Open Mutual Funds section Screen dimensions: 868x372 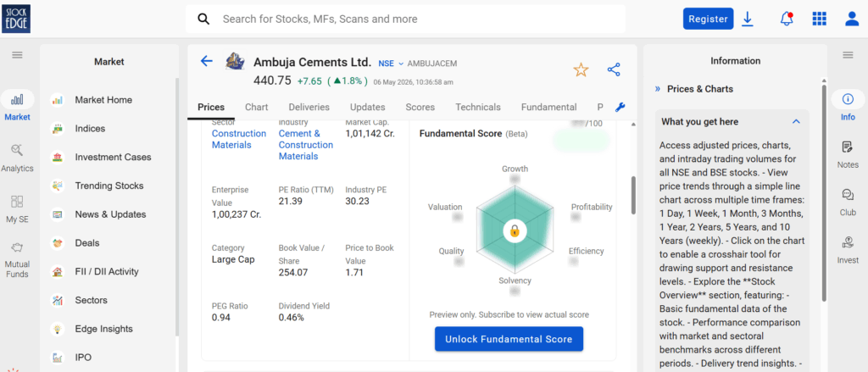(17, 259)
